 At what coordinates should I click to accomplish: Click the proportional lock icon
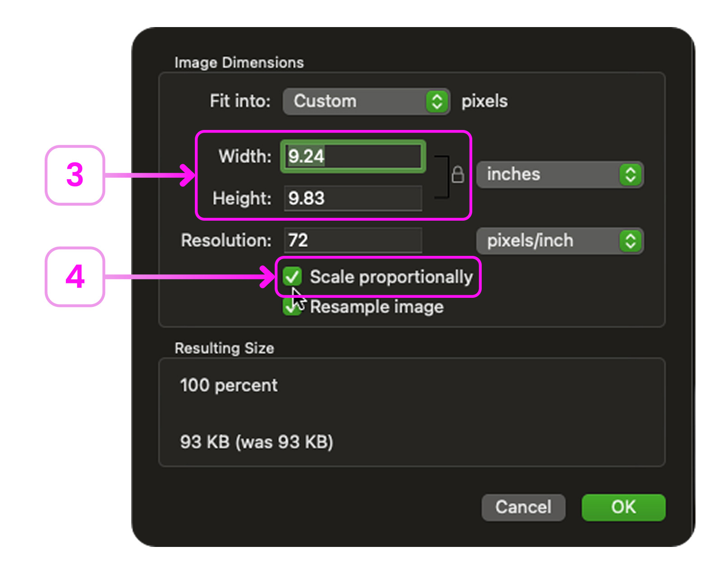point(457,175)
